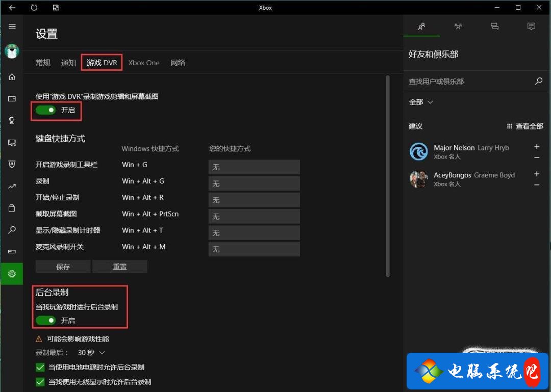Open the user avatar profile

click(x=12, y=51)
